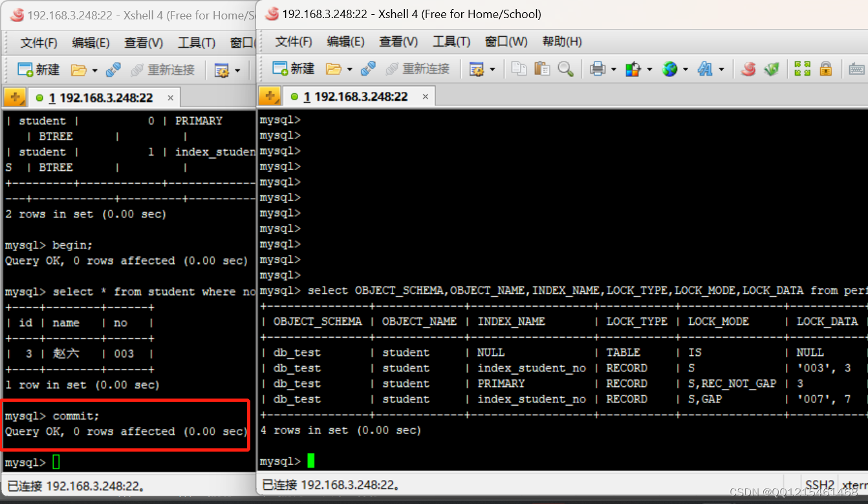Image resolution: width=868 pixels, height=504 pixels.
Task: Click the open folder icon in right window toolbar
Action: pyautogui.click(x=333, y=69)
